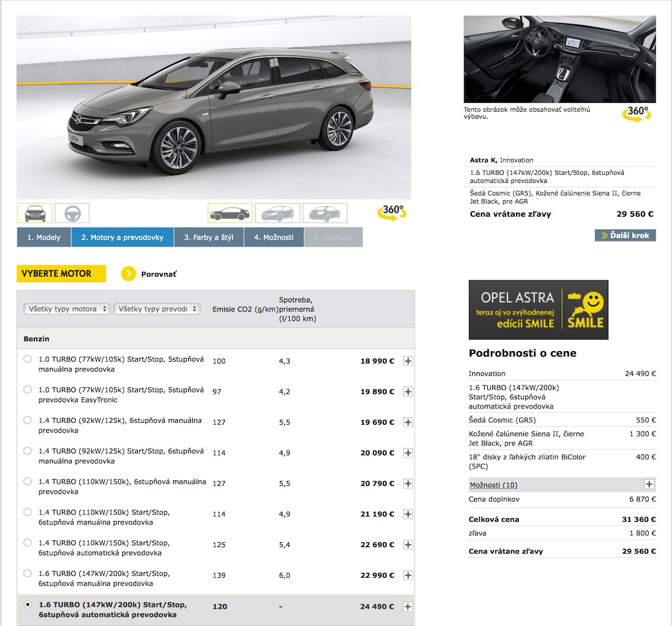Click the exterior car view icon

point(34,213)
